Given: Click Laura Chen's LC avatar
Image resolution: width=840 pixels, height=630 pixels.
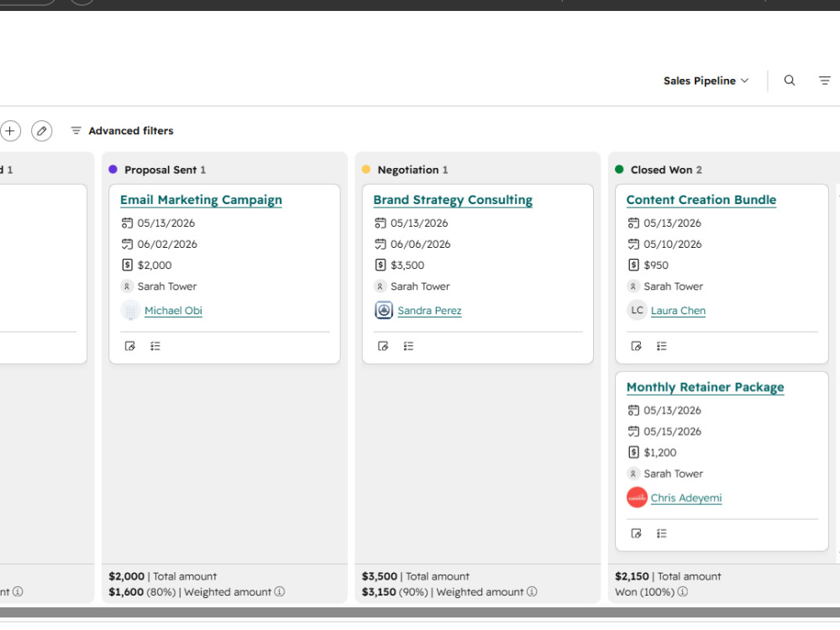Looking at the screenshot, I should pos(637,310).
